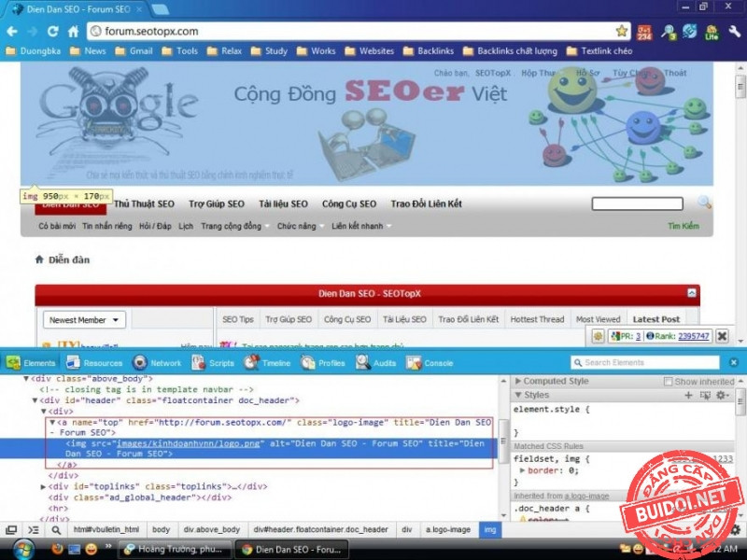The image size is (747, 560).
Task: Reload the page with the refresh icon
Action: 52,32
